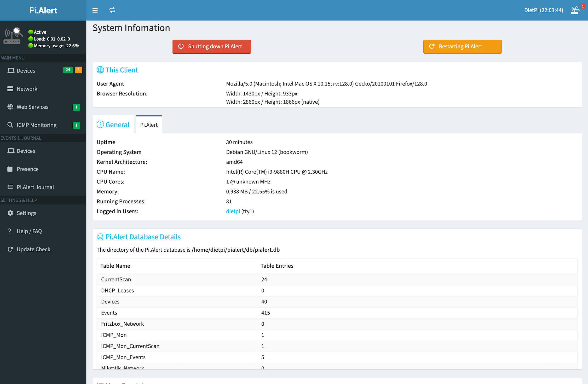Viewport: 588px width, 384px height.
Task: Click the Pi.Alert database cylinder icon
Action: pos(100,236)
